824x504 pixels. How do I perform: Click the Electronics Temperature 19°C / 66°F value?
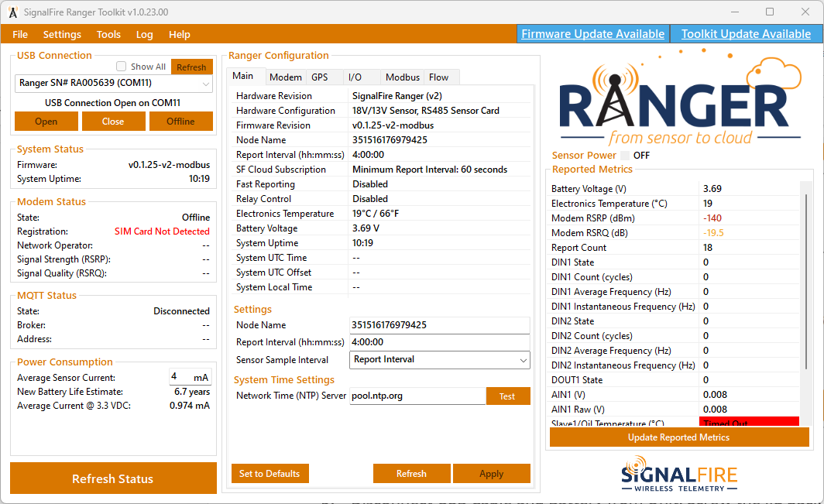click(x=376, y=214)
